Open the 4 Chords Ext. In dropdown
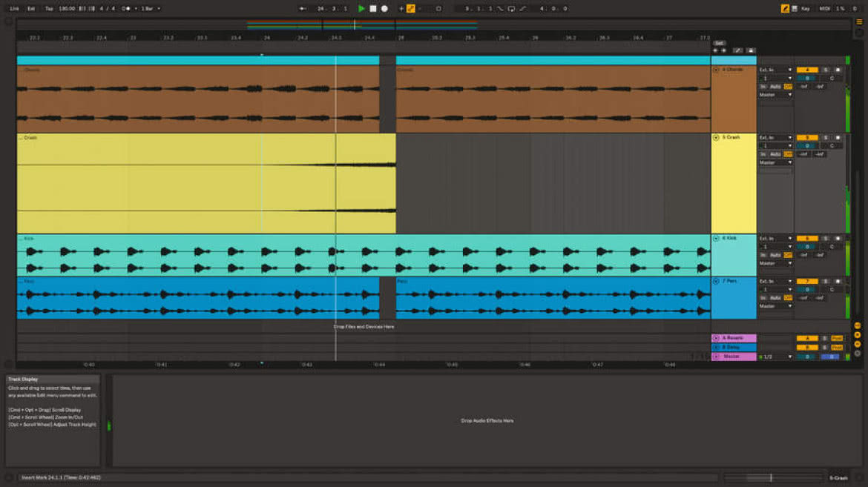868x487 pixels. pyautogui.click(x=775, y=70)
